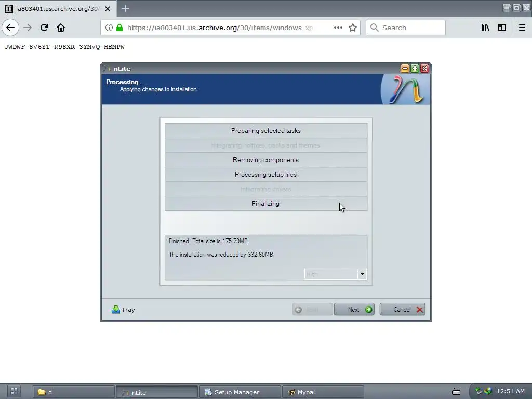Minimize nLite to Tray
Image resolution: width=532 pixels, height=399 pixels.
click(123, 310)
